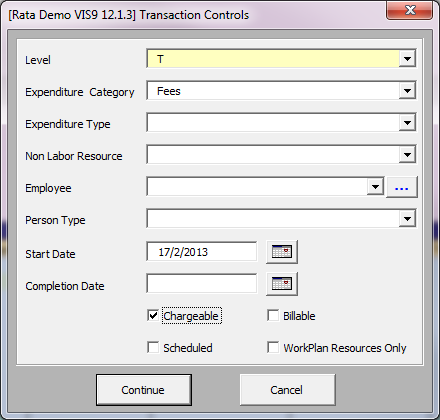Open the Completion Date calendar picker
Viewport: 440px width, 420px height.
[282, 284]
